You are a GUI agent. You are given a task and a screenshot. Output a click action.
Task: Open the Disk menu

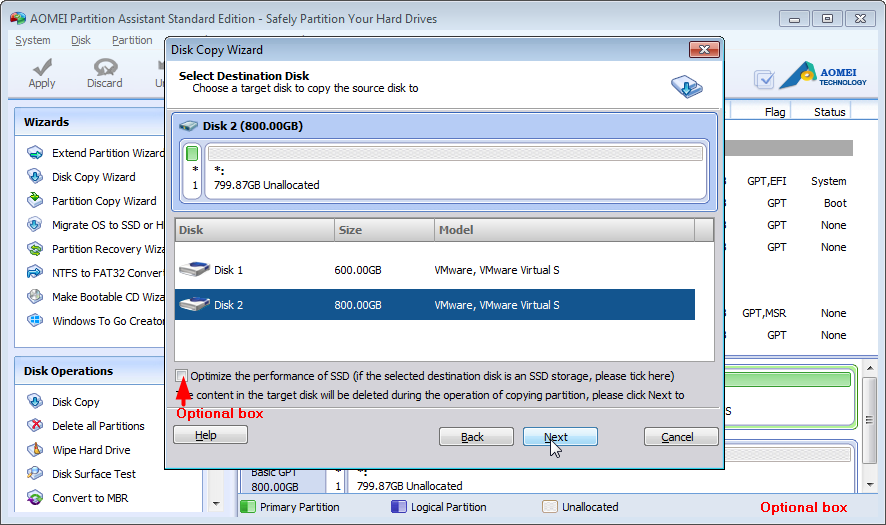pos(81,40)
